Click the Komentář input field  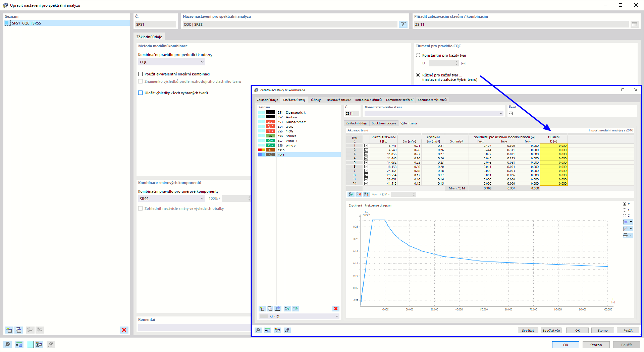pyautogui.click(x=194, y=327)
